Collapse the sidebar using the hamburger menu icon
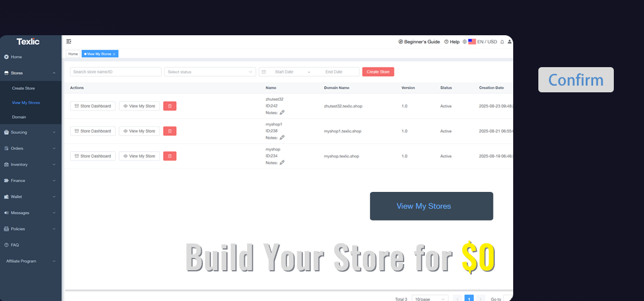 (x=69, y=41)
